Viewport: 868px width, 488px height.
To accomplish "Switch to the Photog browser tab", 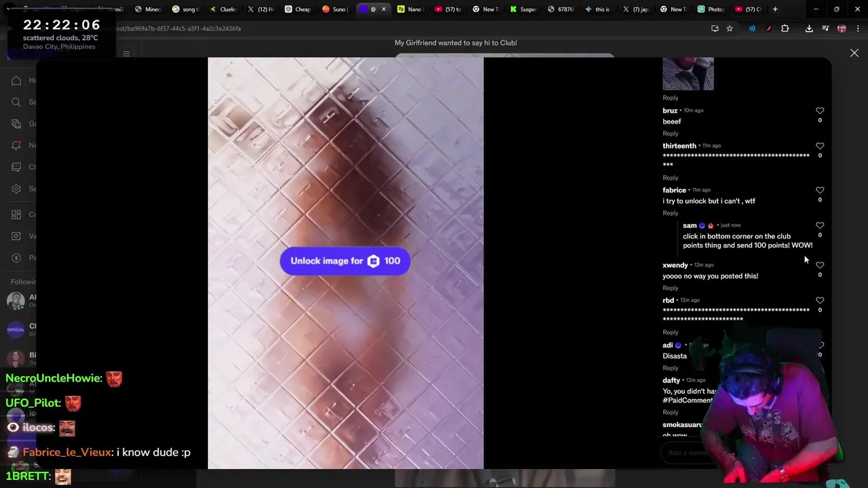I will 711,9.
